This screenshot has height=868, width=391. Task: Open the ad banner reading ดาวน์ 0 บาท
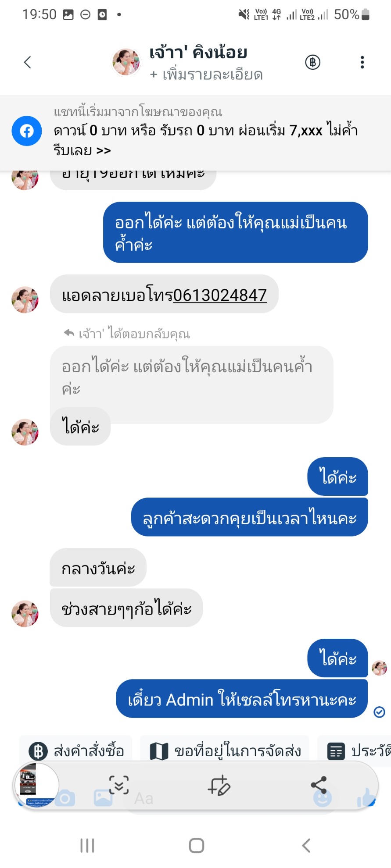(x=205, y=132)
